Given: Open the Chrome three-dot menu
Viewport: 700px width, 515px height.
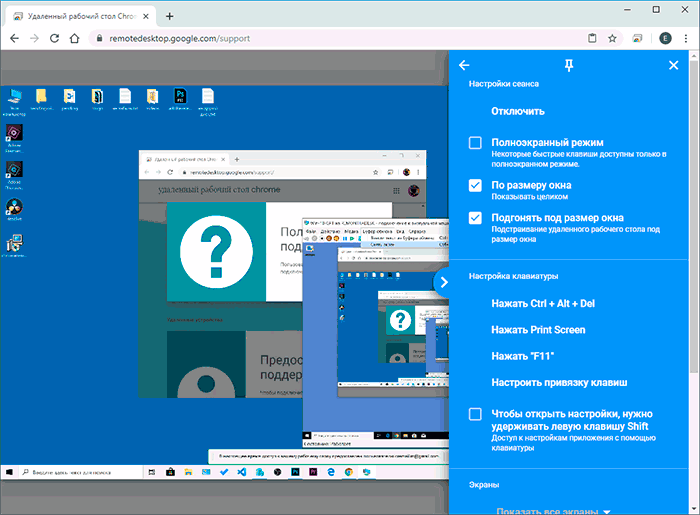Looking at the screenshot, I should point(686,38).
